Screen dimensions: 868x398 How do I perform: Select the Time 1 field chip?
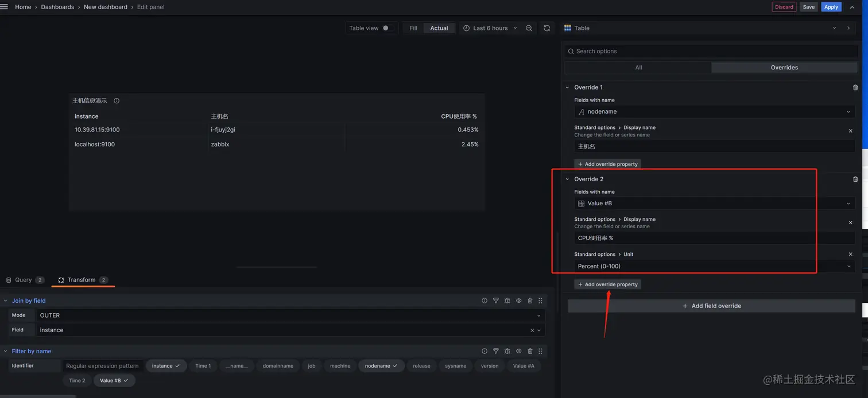[x=203, y=366]
